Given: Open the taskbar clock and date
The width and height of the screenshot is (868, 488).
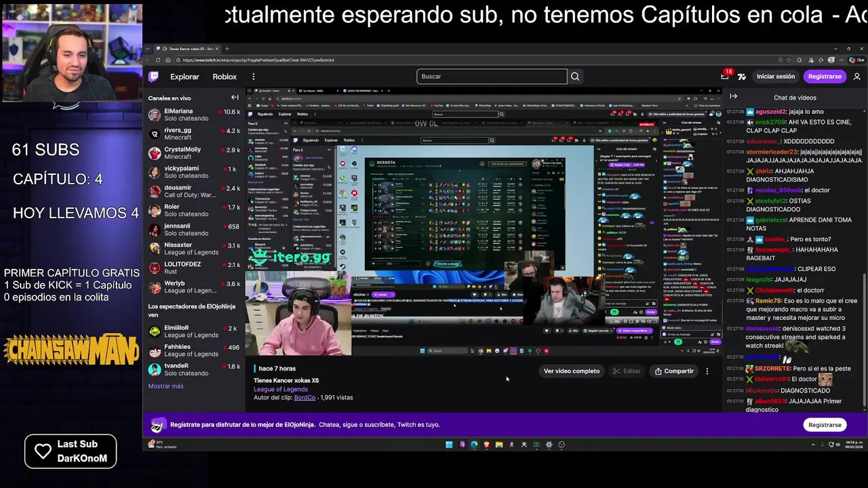Looking at the screenshot, I should click(854, 445).
